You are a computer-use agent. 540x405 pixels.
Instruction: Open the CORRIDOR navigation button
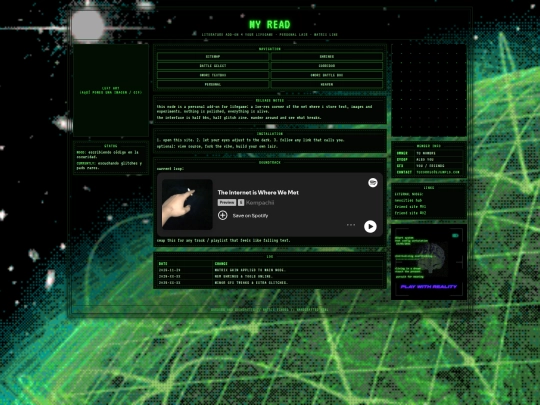click(327, 66)
